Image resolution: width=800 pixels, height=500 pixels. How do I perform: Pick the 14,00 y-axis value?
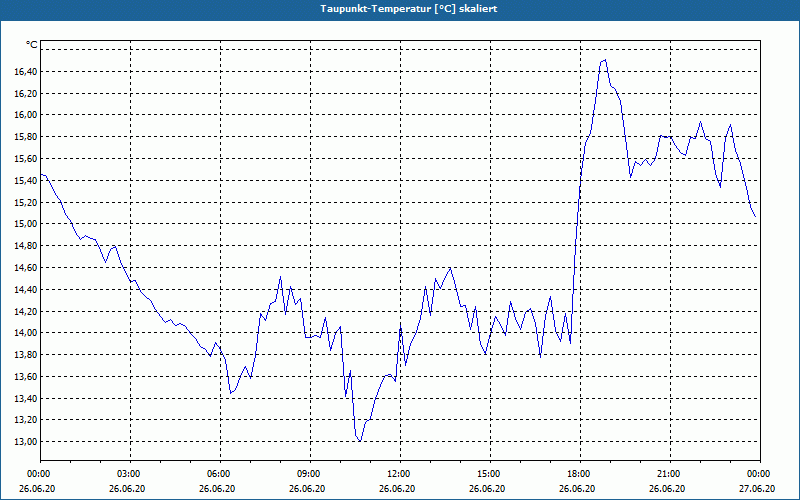[26, 333]
